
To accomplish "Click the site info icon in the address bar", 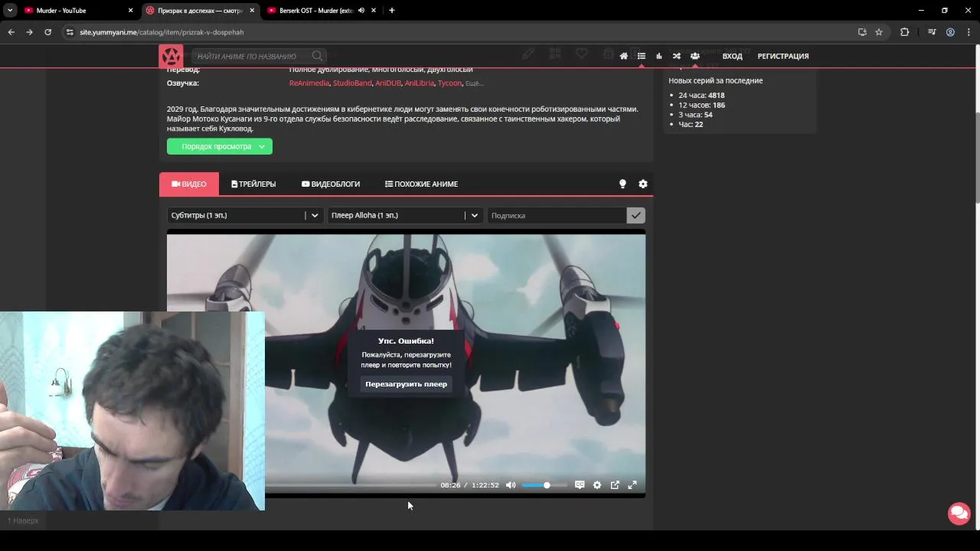I will [x=70, y=32].
